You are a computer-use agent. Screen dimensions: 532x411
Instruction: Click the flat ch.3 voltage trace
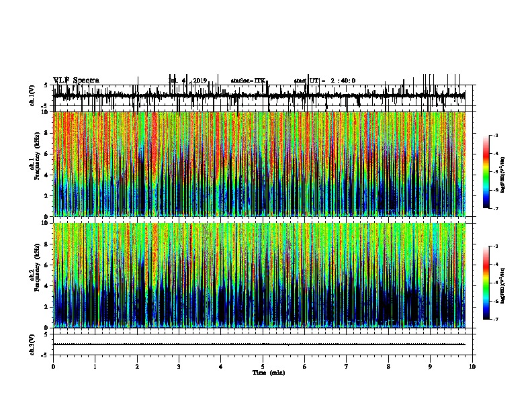click(x=259, y=345)
